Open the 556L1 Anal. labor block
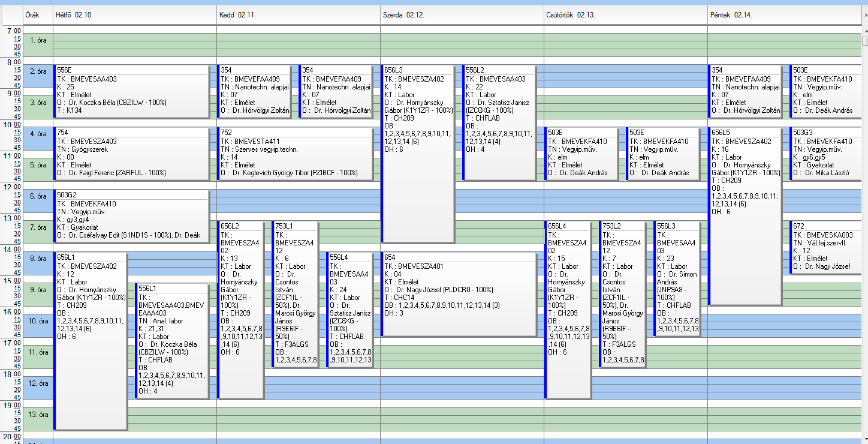Screen dimensions: 868x444 coord(172,341)
